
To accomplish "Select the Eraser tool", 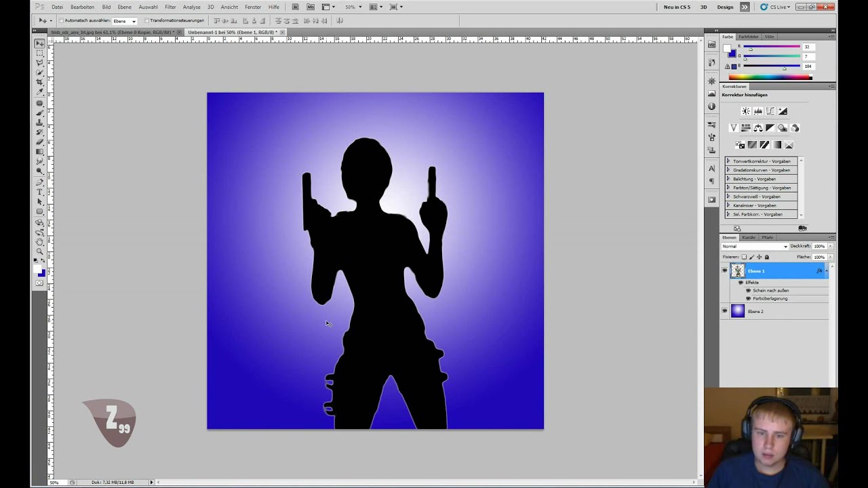I will pos(39,141).
